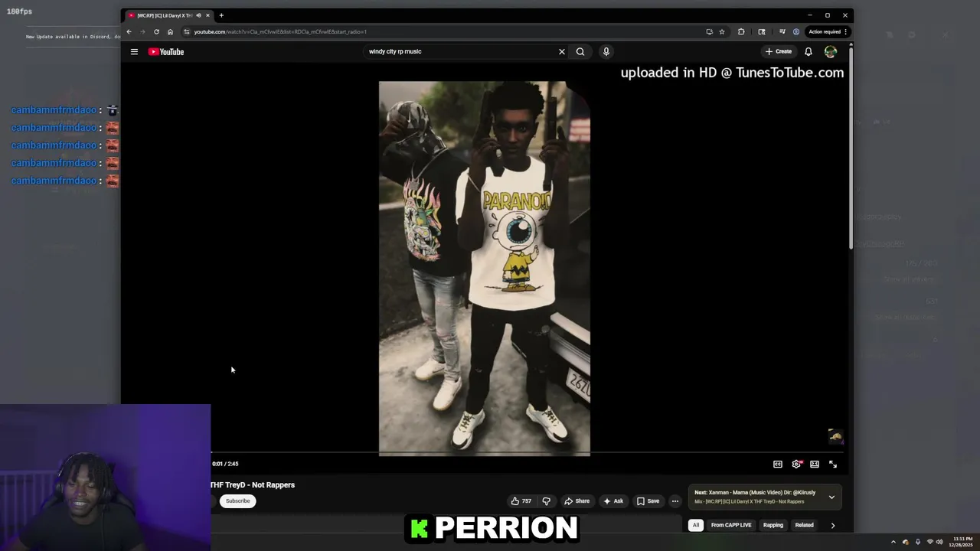
Task: Click the video title Not Rappers
Action: click(x=252, y=485)
